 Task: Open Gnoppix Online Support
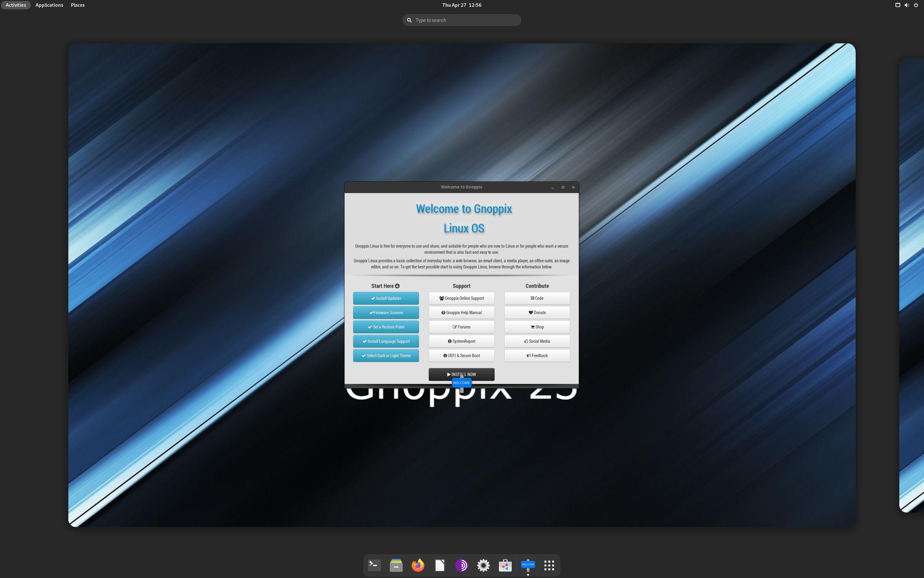[x=461, y=298]
